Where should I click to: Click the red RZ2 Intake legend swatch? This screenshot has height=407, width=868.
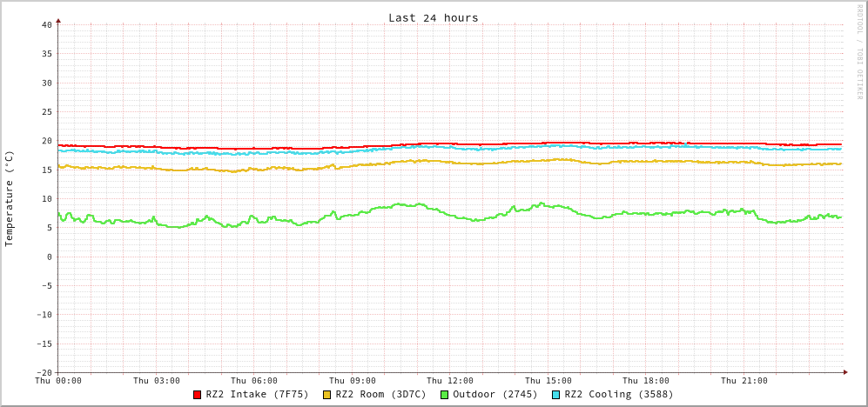click(x=197, y=395)
